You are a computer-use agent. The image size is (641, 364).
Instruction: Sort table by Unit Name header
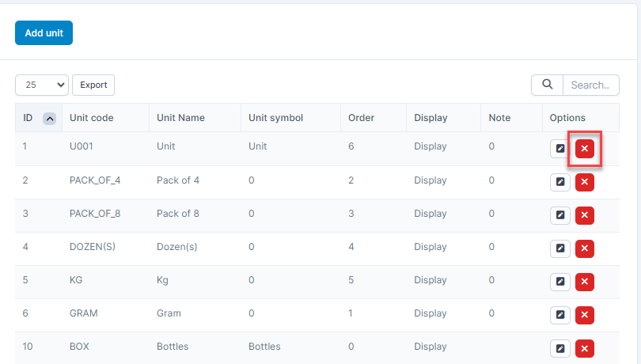pos(180,118)
